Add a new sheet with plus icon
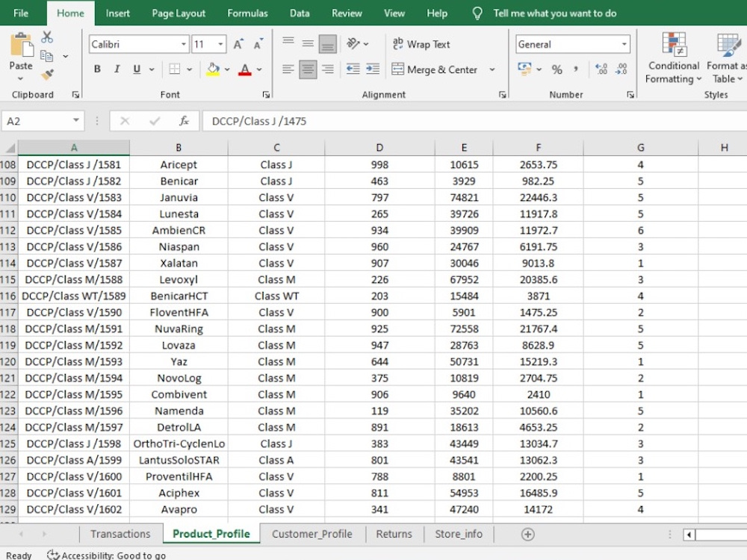 pyautogui.click(x=528, y=535)
